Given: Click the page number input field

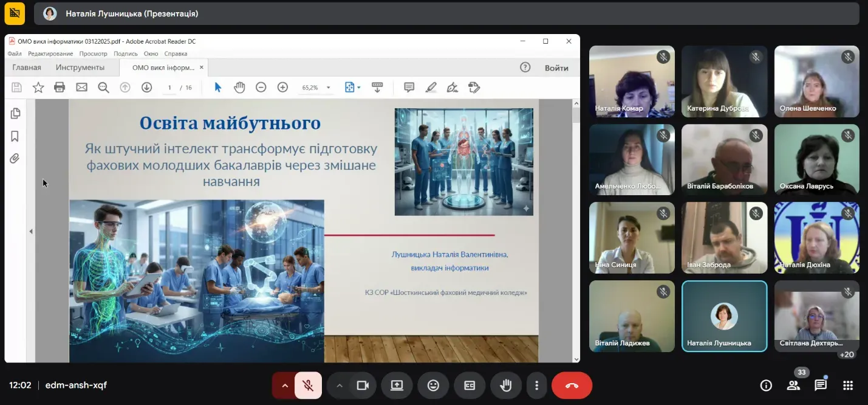Looking at the screenshot, I should pyautogui.click(x=169, y=88).
